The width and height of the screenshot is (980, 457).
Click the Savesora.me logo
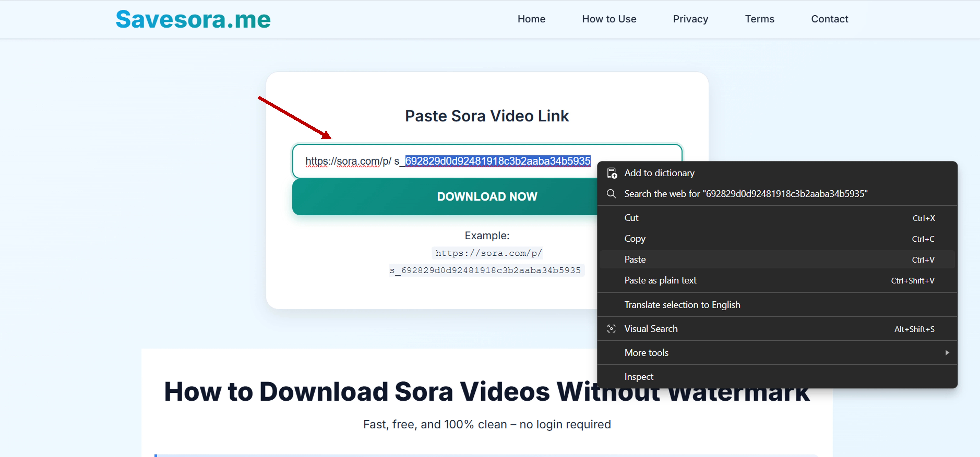click(193, 19)
